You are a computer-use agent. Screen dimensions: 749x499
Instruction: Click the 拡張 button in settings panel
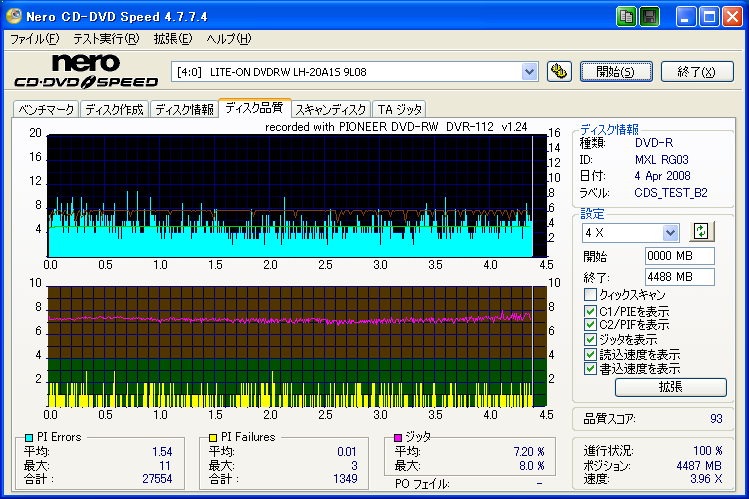coord(671,387)
